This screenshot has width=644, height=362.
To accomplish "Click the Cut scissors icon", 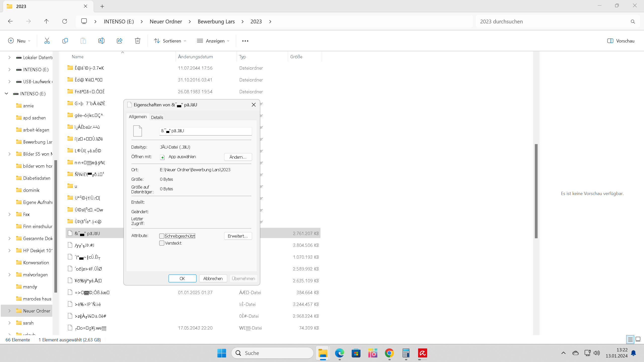I will tap(47, 41).
